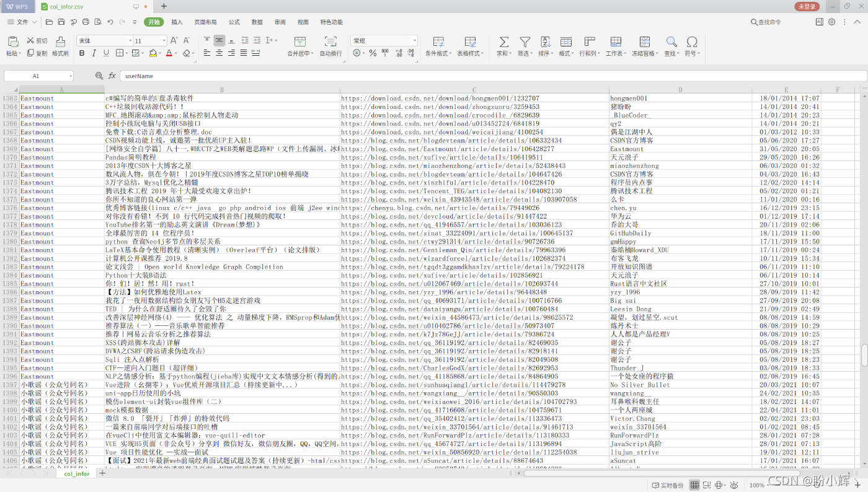The width and height of the screenshot is (868, 492).
Task: Click the red font color button
Action: point(169,53)
